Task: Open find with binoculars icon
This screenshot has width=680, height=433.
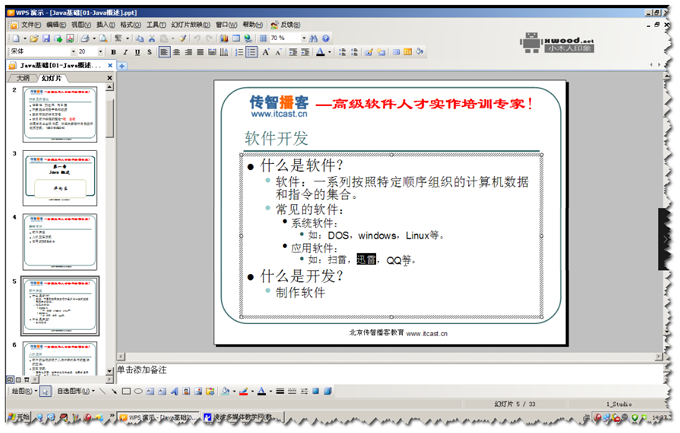Action: 314,39
